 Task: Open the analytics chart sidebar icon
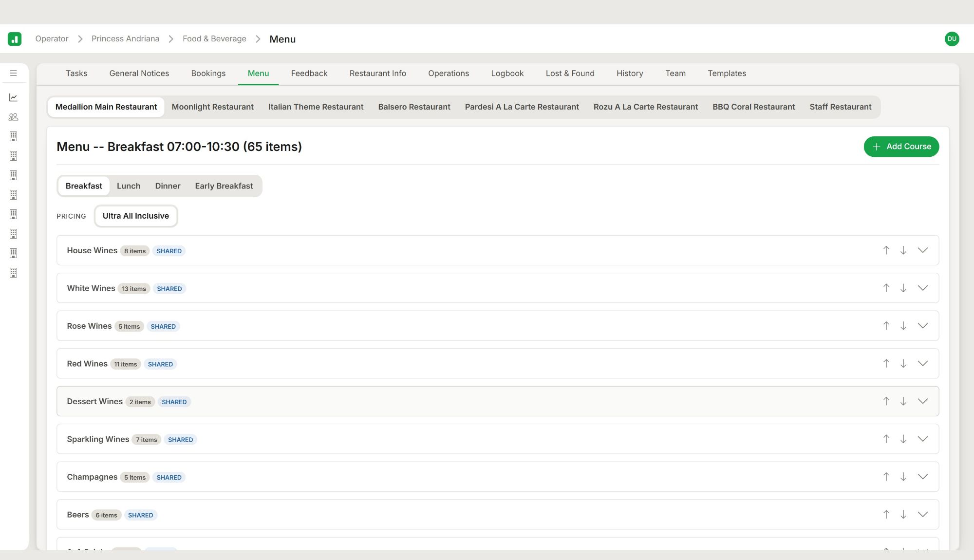click(14, 97)
